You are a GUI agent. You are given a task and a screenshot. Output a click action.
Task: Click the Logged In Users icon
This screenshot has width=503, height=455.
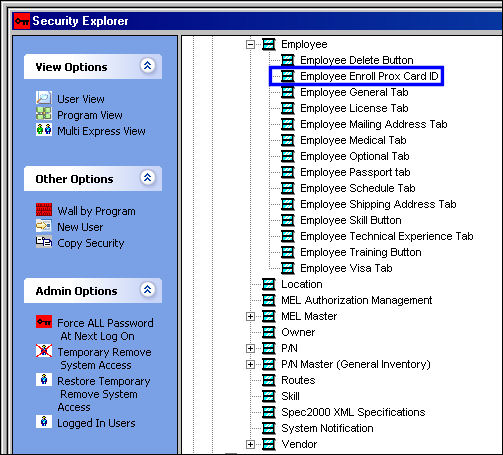[44, 422]
